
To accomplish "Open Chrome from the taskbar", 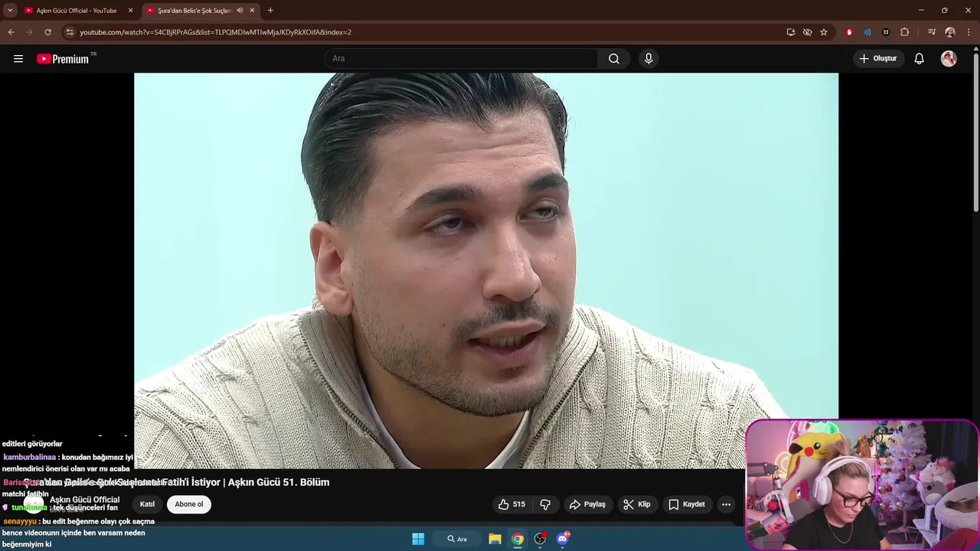I will pos(518,539).
